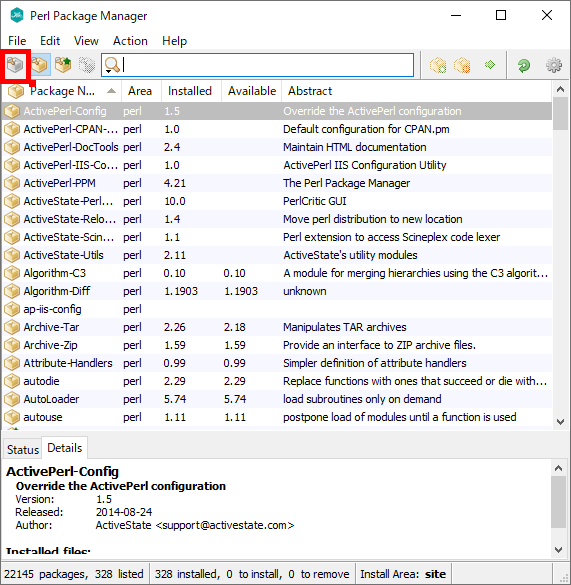
Task: Click the View all packages toolbar icon
Action: (15, 65)
